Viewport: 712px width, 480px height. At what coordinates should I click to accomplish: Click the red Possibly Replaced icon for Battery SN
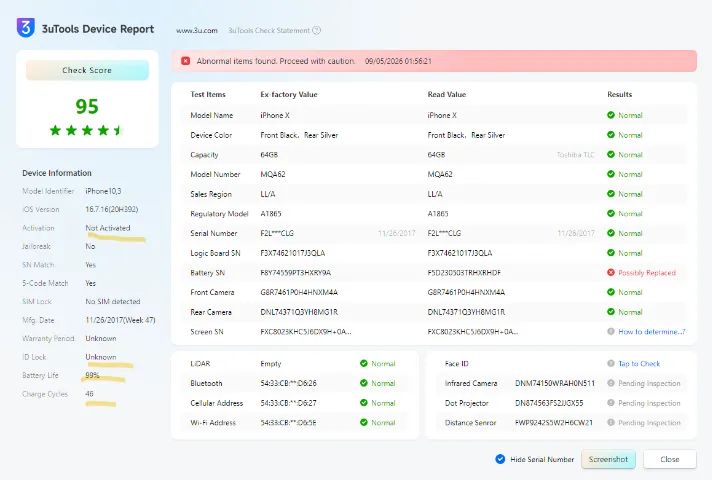pyautogui.click(x=611, y=272)
